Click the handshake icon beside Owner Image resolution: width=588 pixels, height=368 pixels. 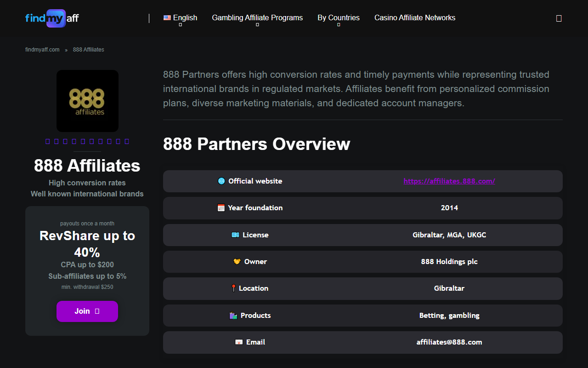(237, 262)
